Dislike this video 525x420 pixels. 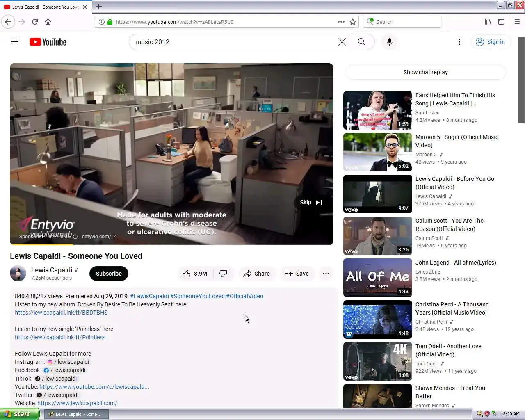[x=224, y=274]
